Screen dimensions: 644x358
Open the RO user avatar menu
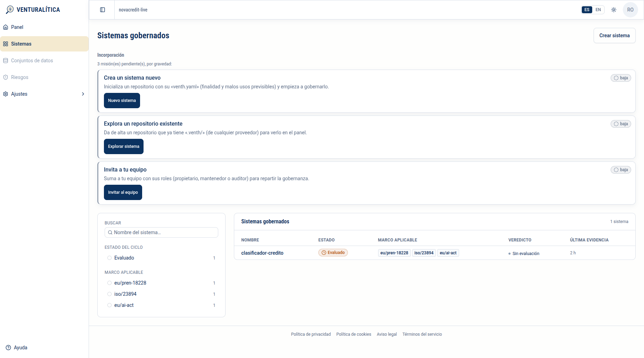[630, 10]
